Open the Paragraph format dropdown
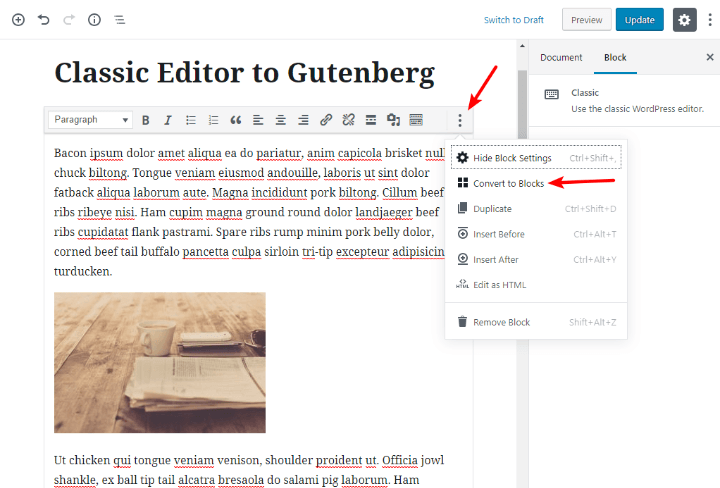This screenshot has height=488, width=720. [90, 120]
